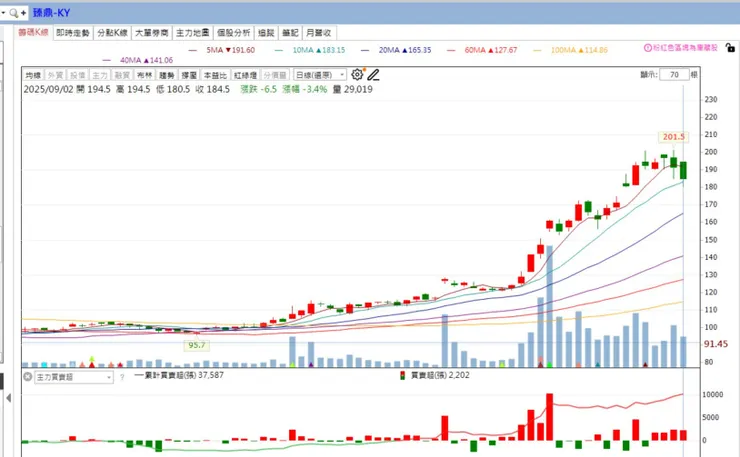Click the 20MA line color swatch
The image size is (740, 457).
pyautogui.click(x=365, y=50)
